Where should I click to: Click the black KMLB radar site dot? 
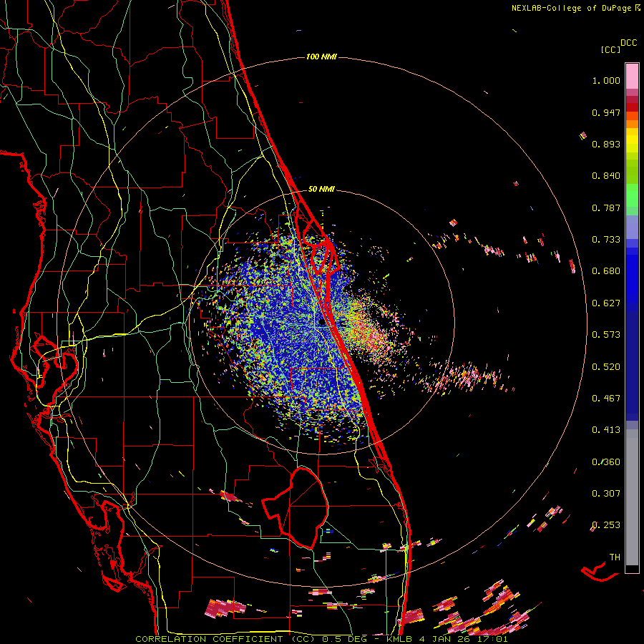(x=322, y=323)
